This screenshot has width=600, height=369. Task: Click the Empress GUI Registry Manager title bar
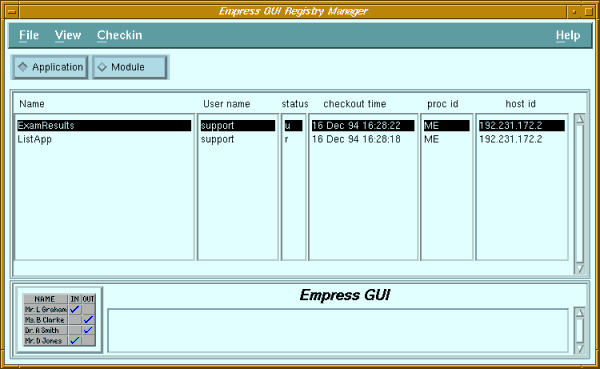[x=293, y=11]
